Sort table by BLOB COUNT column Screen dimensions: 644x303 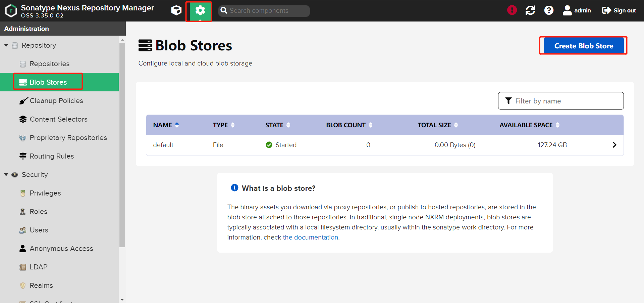[x=350, y=125]
